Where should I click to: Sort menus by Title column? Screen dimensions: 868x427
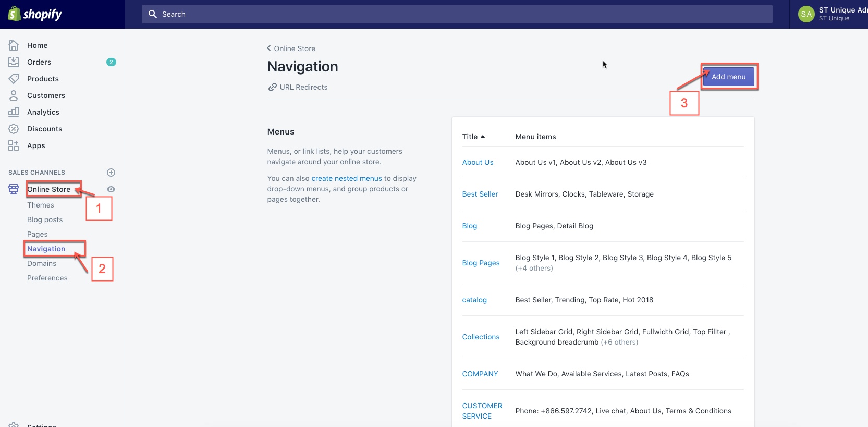tap(473, 137)
